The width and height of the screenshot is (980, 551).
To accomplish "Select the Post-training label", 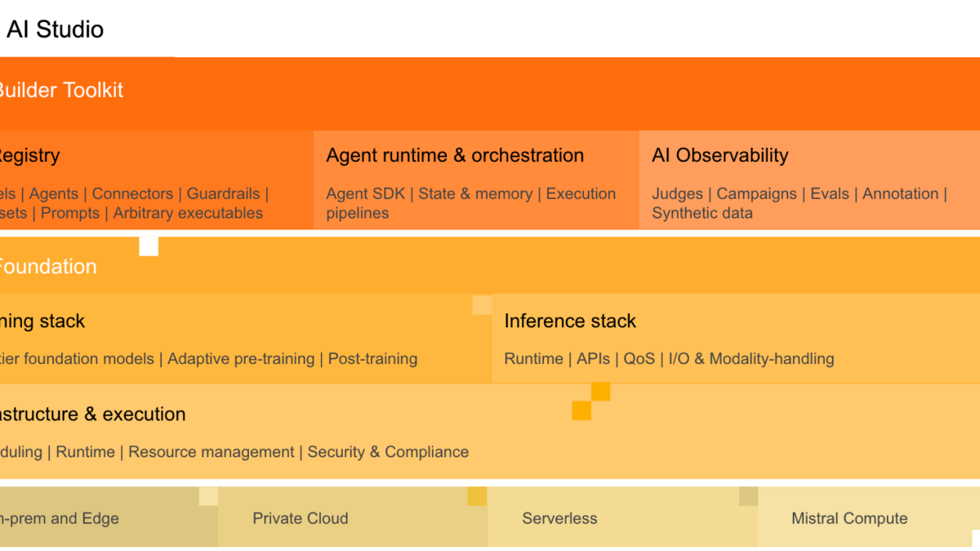I will 372,358.
